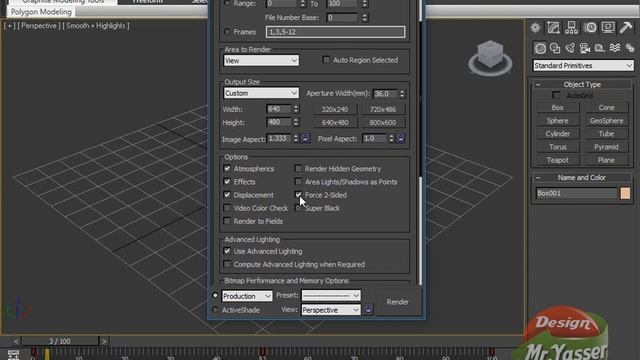
Task: Go to previous frame arrow
Action: pos(16,341)
